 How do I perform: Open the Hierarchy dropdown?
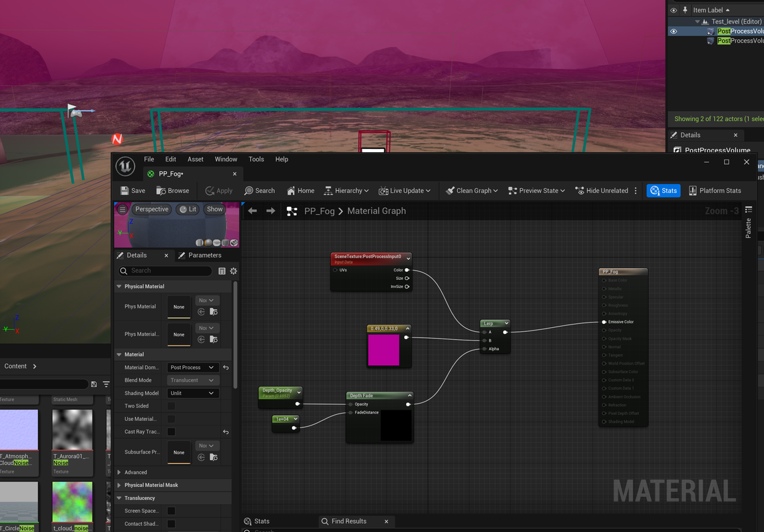point(346,191)
